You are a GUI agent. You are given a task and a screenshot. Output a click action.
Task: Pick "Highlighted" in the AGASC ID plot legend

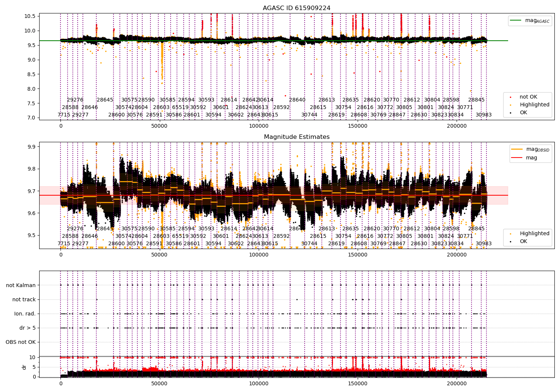click(530, 105)
